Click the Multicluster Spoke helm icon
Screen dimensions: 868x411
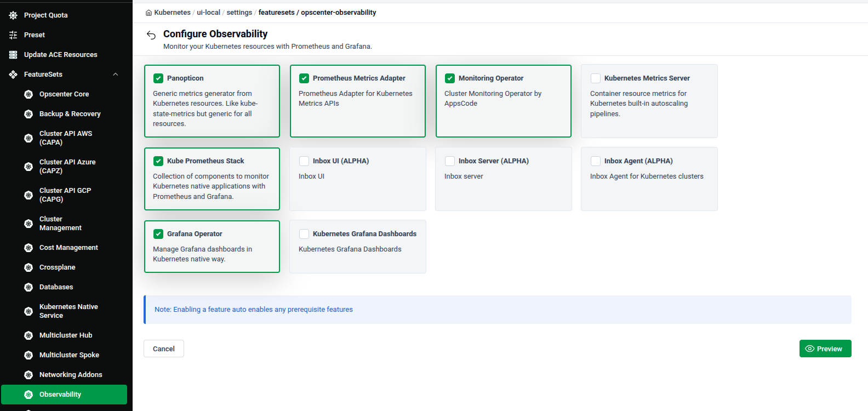pyautogui.click(x=28, y=355)
